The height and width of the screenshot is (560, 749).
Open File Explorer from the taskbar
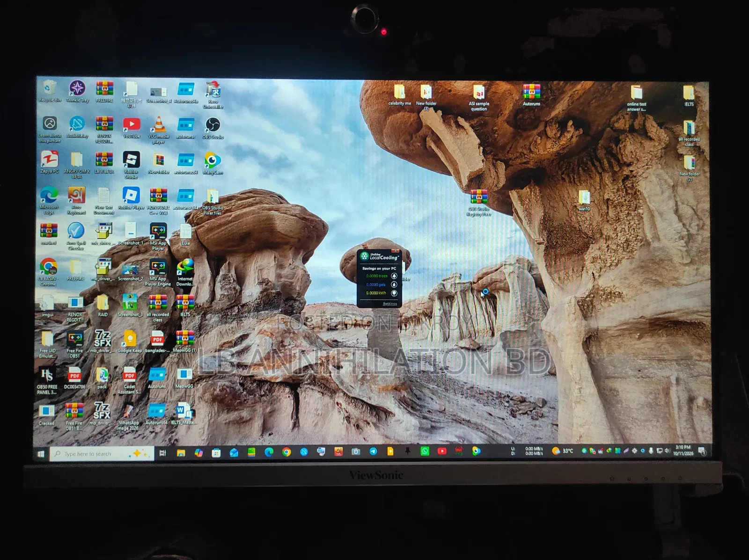point(181,452)
